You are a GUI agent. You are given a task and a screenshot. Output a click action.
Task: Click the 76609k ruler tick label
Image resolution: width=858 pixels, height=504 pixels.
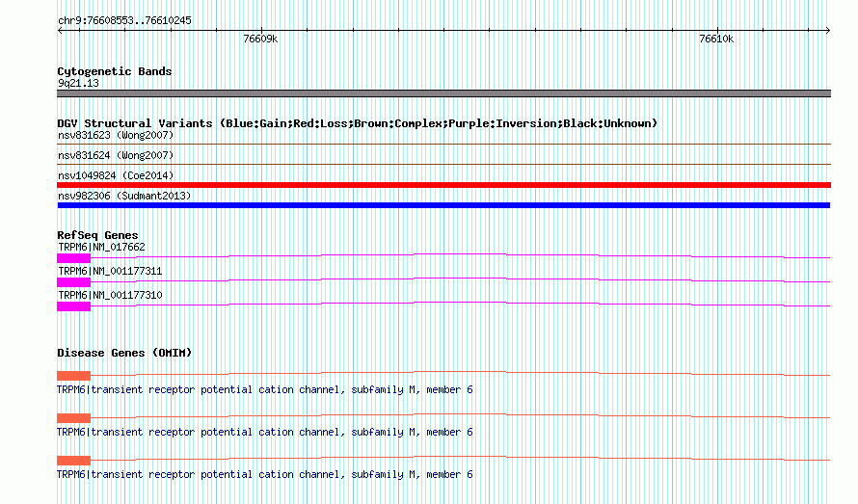click(x=260, y=39)
